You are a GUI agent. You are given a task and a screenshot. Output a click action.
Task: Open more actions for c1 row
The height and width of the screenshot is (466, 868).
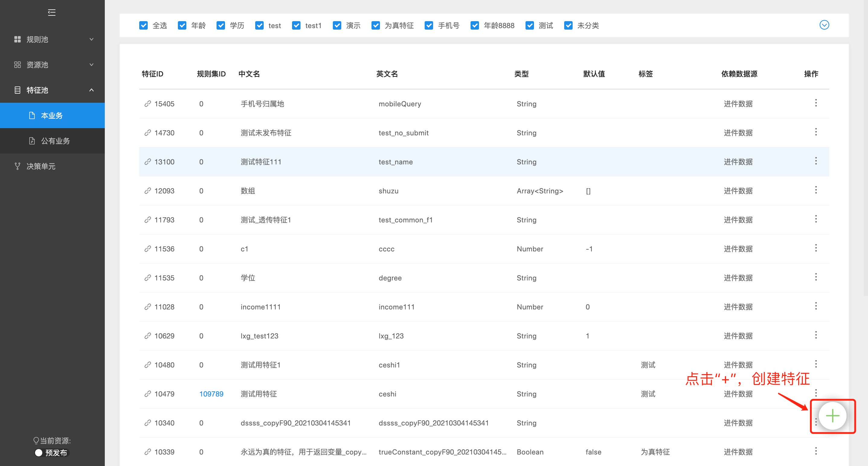(x=816, y=248)
